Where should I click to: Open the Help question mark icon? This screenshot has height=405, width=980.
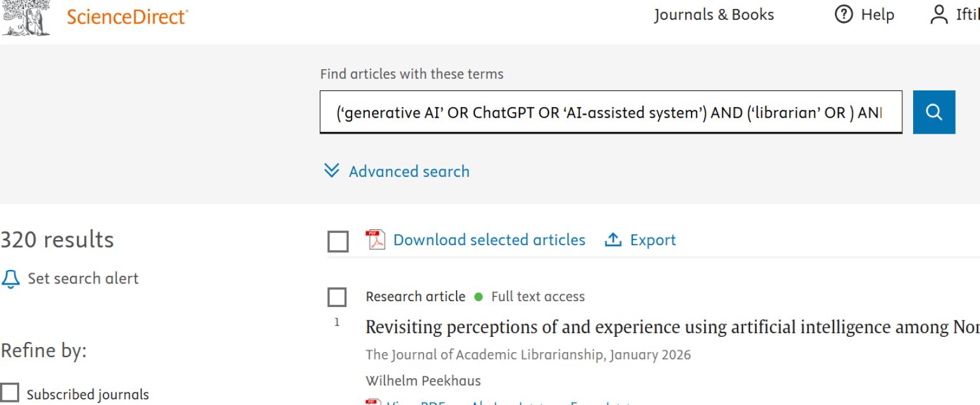click(844, 15)
